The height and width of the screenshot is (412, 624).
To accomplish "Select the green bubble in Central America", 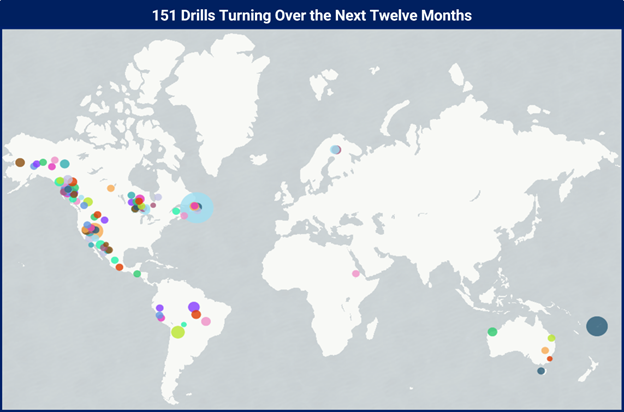I will point(137,273).
